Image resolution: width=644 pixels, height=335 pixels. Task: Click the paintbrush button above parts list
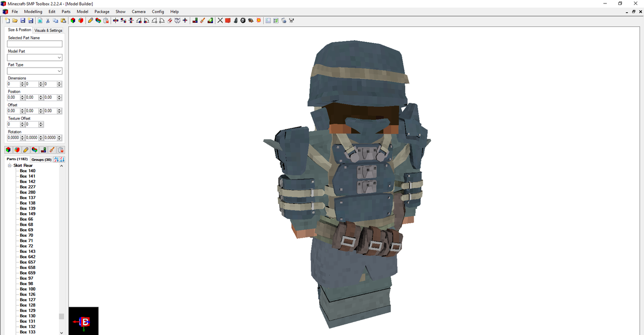[x=52, y=150]
